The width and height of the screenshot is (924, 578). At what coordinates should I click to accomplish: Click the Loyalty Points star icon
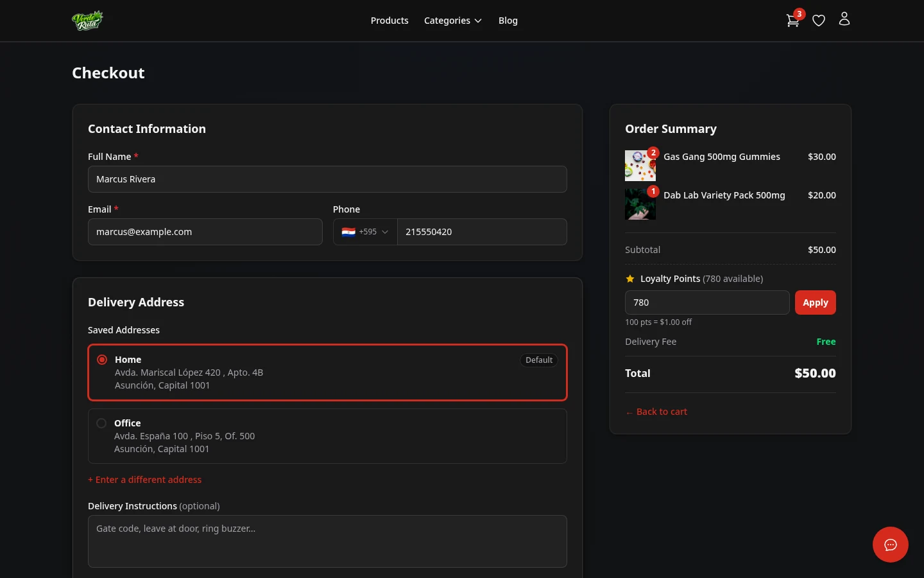pyautogui.click(x=630, y=278)
